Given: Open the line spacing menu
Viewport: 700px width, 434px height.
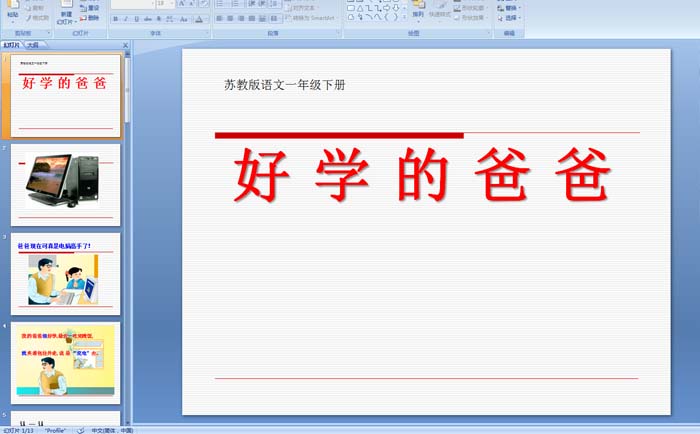Looking at the screenshot, I should pos(275,4).
